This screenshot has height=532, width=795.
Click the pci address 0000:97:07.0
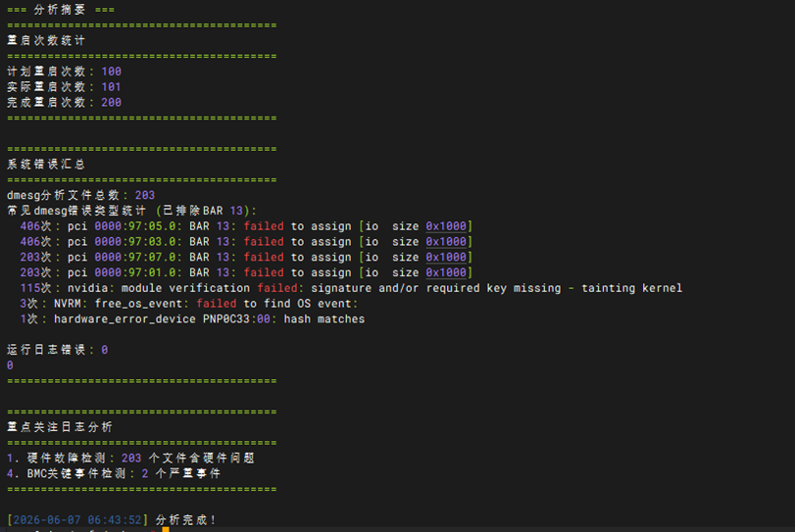(x=135, y=257)
